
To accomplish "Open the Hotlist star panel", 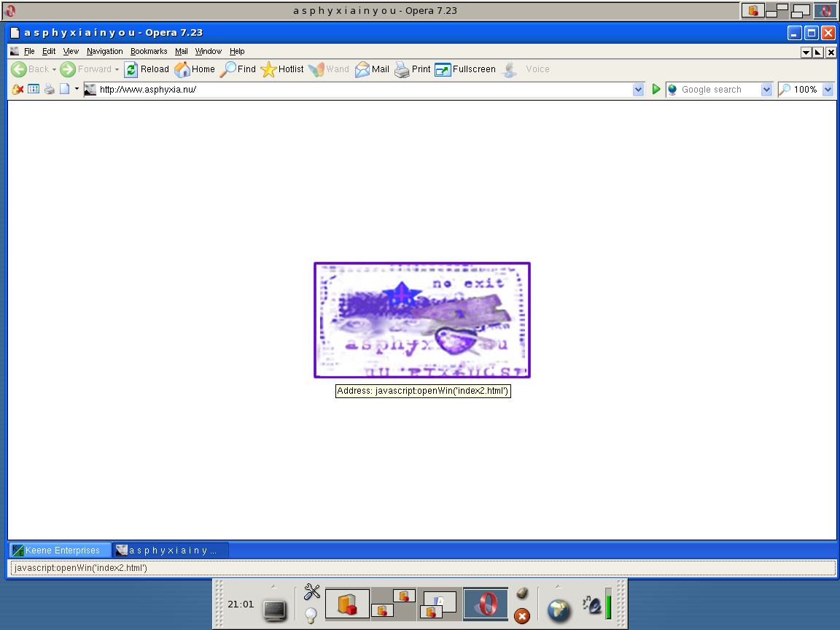I will (282, 69).
